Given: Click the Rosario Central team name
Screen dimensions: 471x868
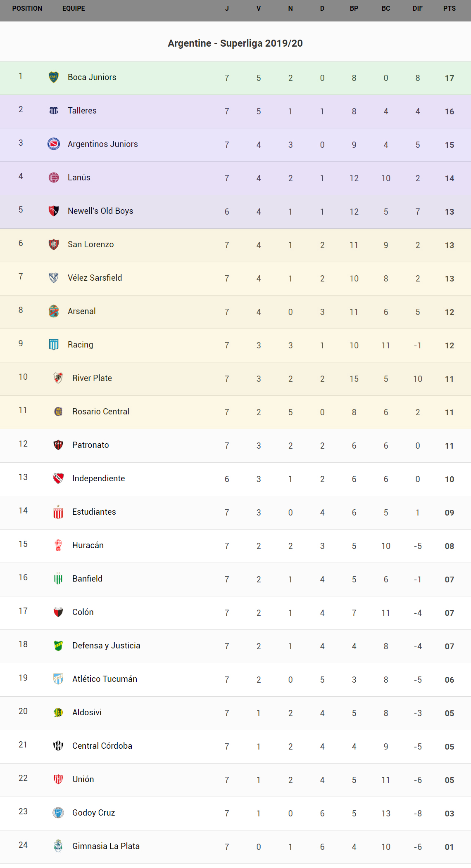Looking at the screenshot, I should tap(100, 412).
